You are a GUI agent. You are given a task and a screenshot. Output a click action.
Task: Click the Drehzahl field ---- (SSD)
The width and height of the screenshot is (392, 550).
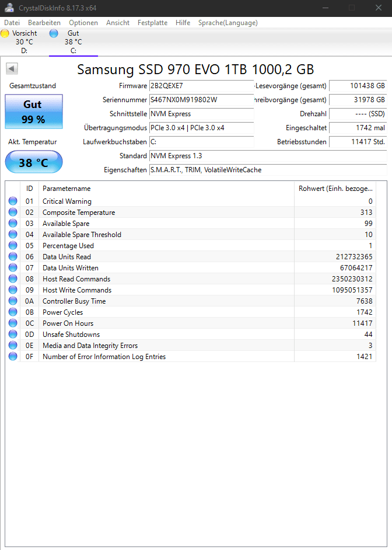(358, 114)
